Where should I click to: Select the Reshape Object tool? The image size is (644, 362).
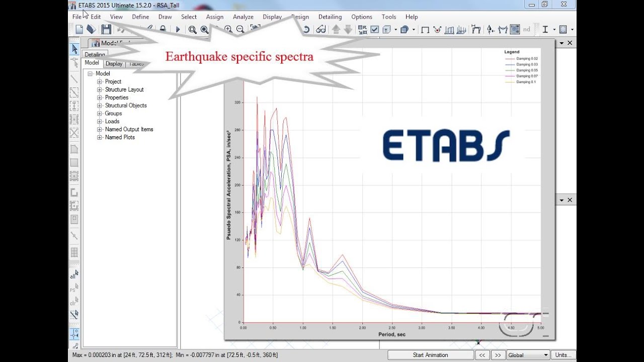point(74,62)
